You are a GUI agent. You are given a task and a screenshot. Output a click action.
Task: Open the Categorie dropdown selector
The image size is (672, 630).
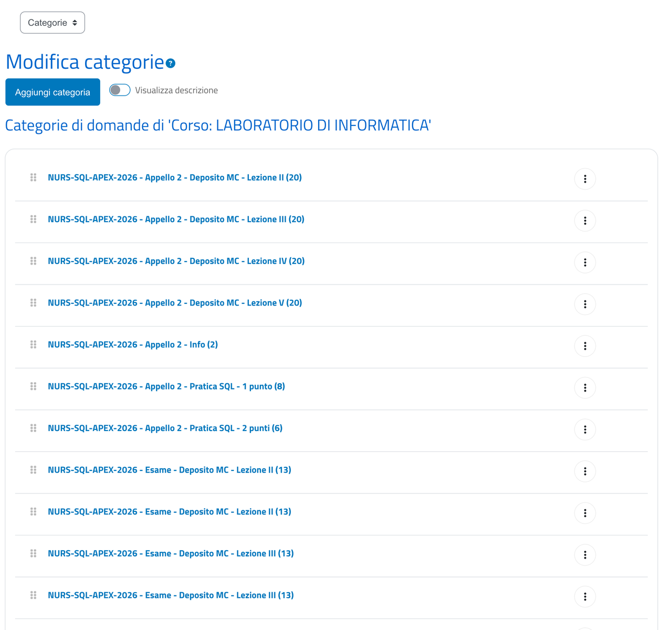click(52, 23)
